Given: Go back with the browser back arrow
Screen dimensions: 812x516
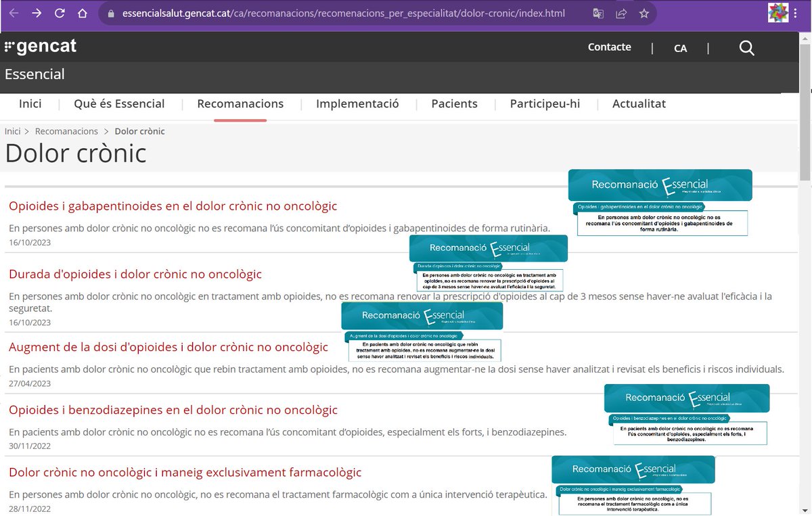Looking at the screenshot, I should point(14,14).
